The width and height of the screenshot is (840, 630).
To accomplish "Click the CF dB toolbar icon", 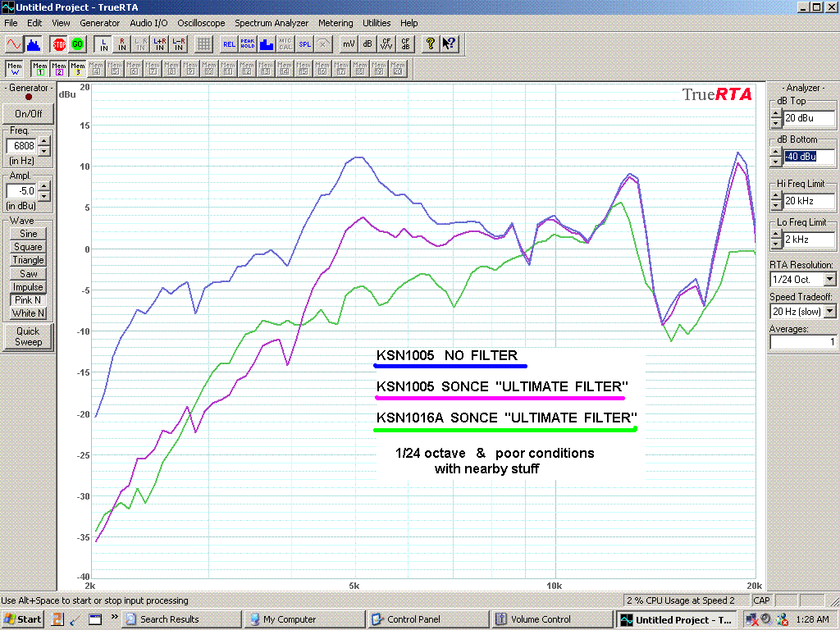I will 405,44.
